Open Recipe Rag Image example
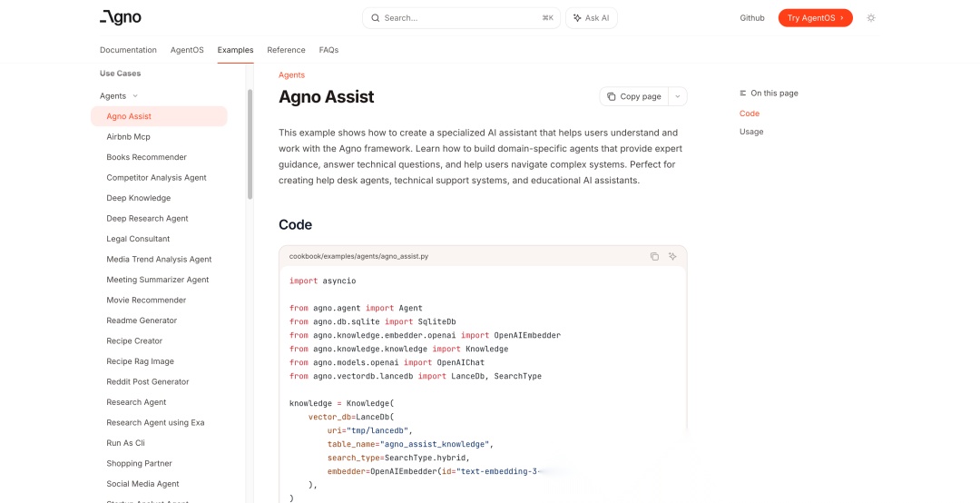 tap(140, 361)
